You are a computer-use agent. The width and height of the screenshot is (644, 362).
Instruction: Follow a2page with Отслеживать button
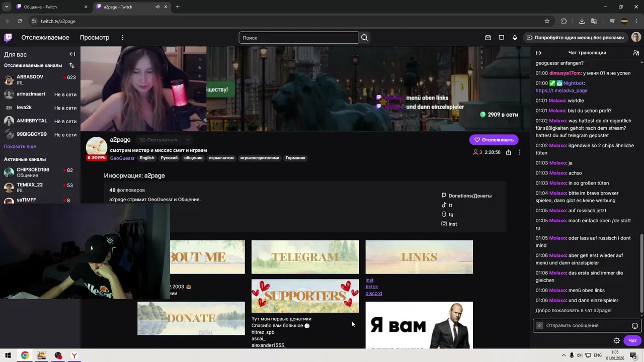pyautogui.click(x=494, y=140)
